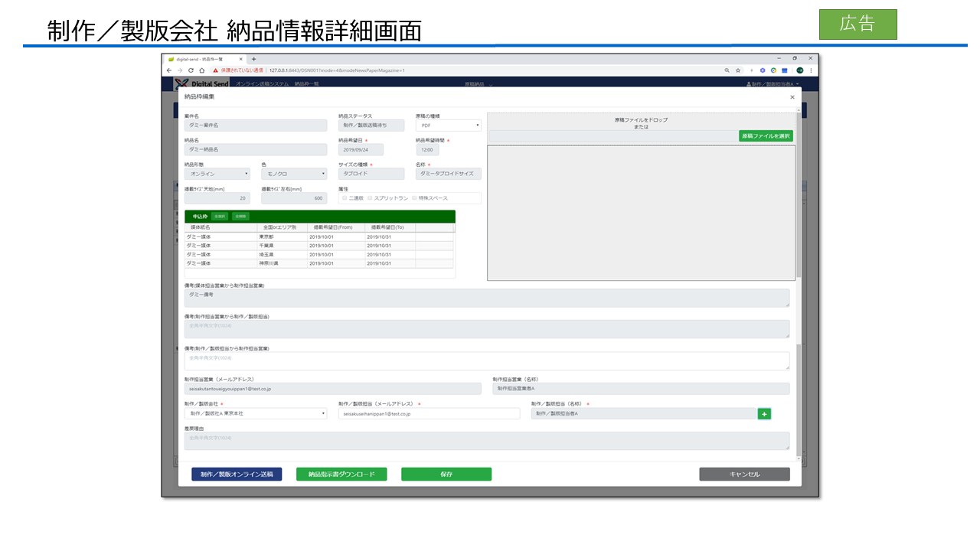This screenshot has height=551, width=980.
Task: Reload the page with the browser refresh icon
Action: click(x=191, y=70)
